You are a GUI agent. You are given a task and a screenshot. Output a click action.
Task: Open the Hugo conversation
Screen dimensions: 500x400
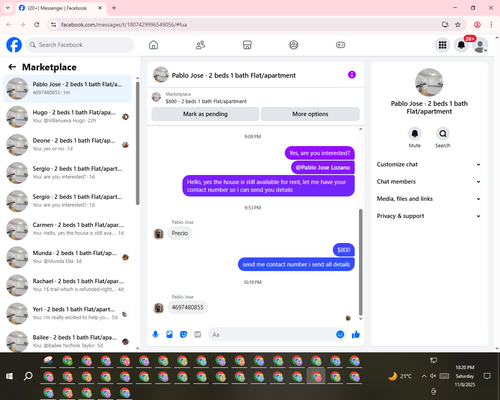click(67, 117)
